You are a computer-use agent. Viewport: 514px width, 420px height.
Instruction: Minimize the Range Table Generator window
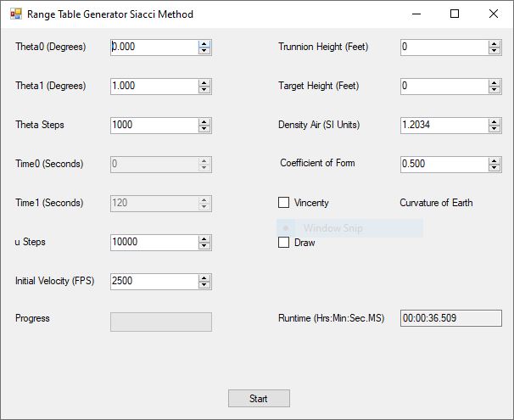click(416, 14)
